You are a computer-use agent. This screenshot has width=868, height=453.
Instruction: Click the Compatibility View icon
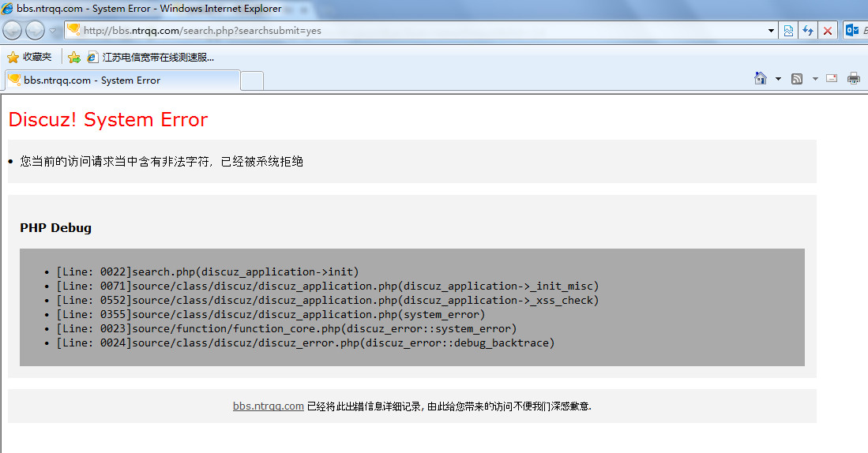click(788, 31)
